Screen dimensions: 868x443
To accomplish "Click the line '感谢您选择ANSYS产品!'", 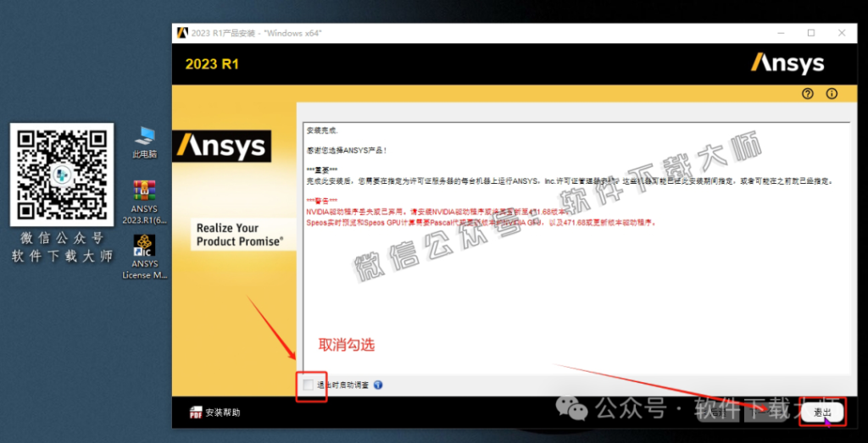I will tap(347, 150).
